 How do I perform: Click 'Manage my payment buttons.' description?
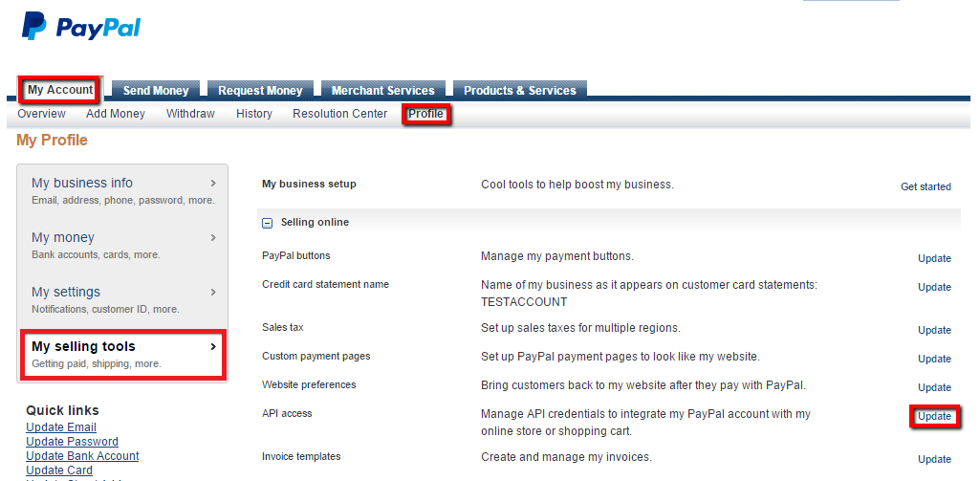tap(557, 256)
